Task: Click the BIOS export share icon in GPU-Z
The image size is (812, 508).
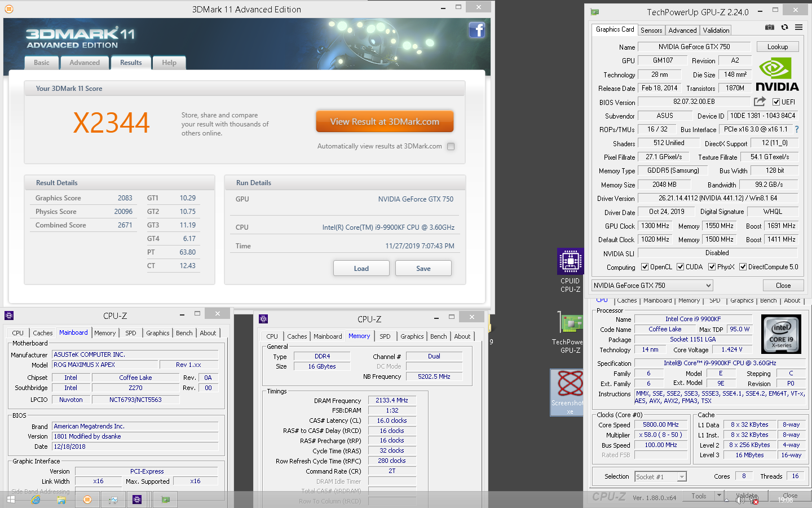Action: (x=760, y=102)
